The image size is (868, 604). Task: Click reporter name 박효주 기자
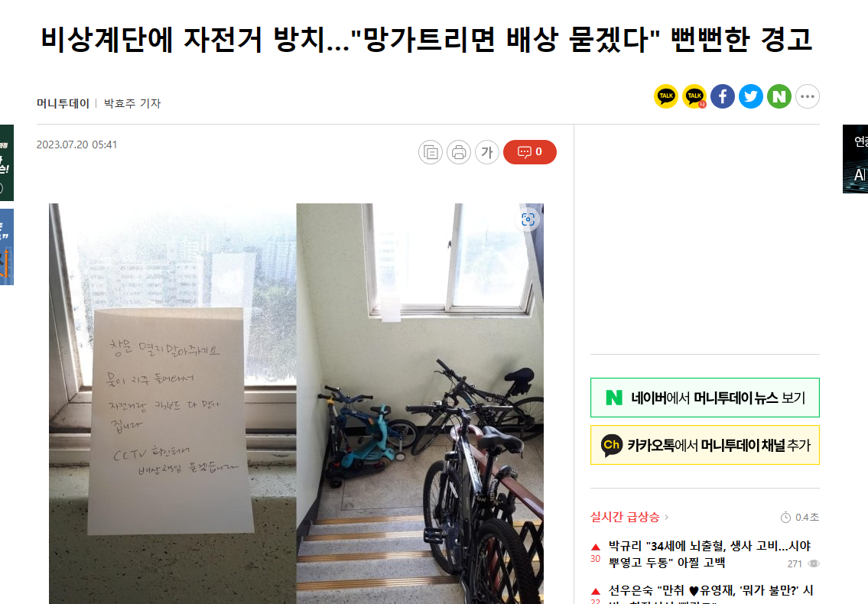click(x=132, y=103)
